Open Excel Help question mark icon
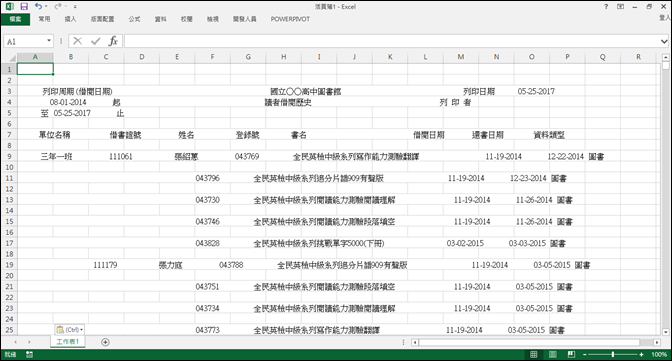672x361 pixels. pos(606,6)
